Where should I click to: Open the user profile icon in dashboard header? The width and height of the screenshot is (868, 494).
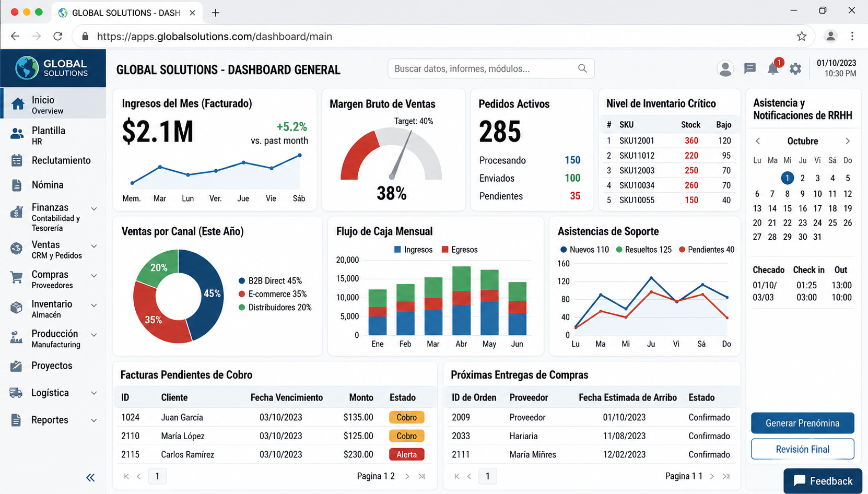(x=725, y=68)
